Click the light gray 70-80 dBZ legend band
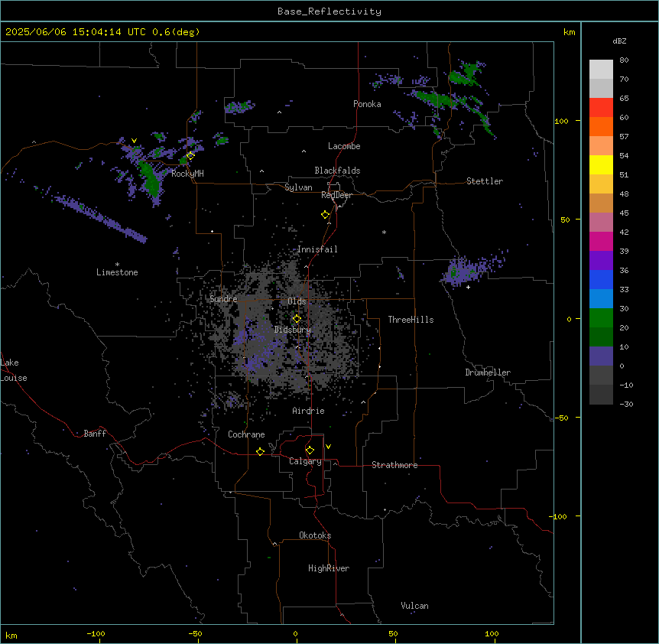 point(601,70)
